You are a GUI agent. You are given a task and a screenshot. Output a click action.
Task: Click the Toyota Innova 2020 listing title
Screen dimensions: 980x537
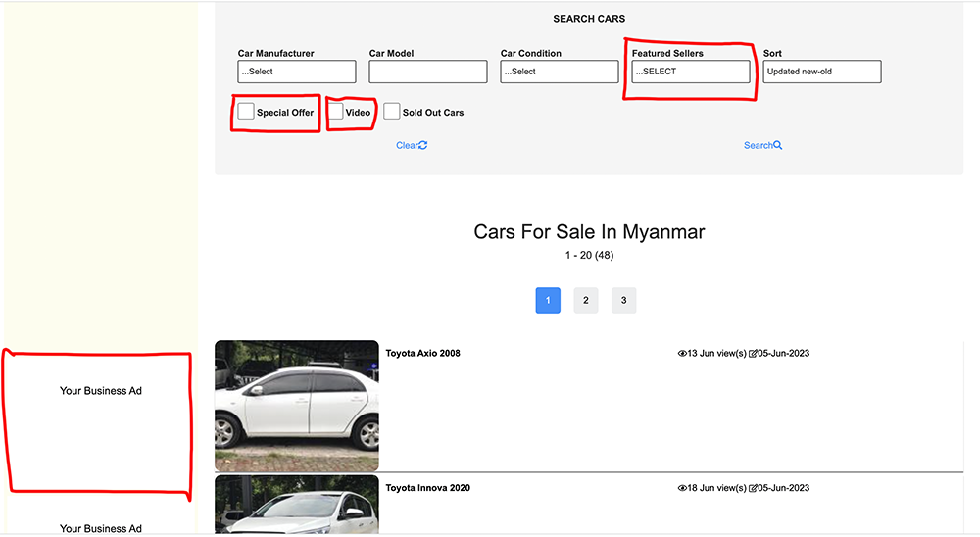point(427,488)
